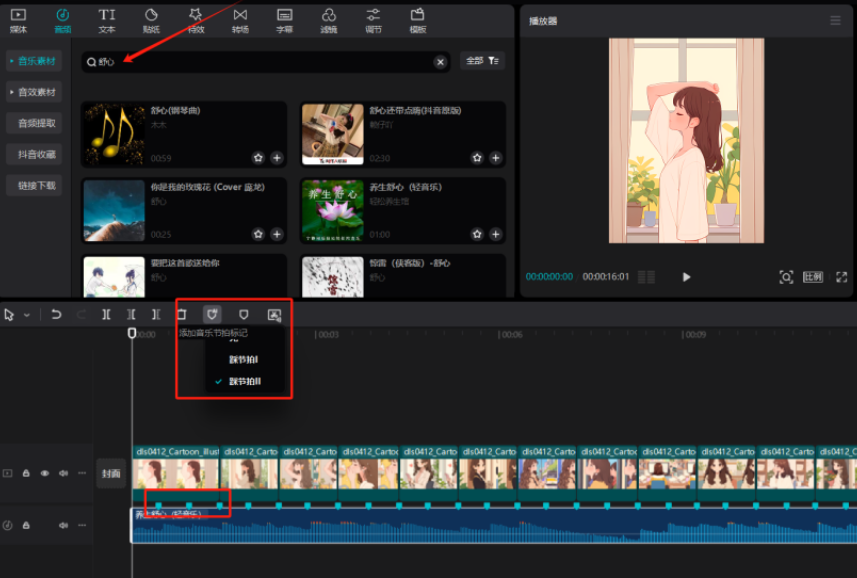Open the 全部 filter dropdown
Image resolution: width=857 pixels, height=578 pixels.
pos(482,61)
